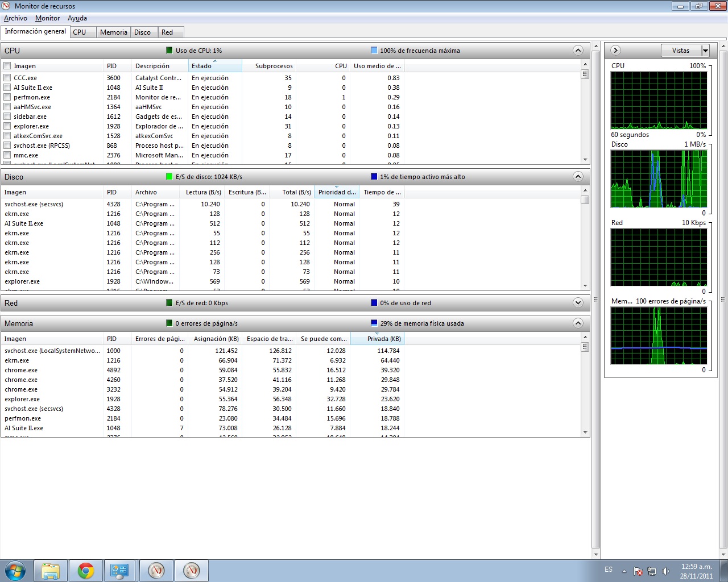This screenshot has height=582, width=728.
Task: Check the svchost.exe (RPCSS) checkbox
Action: 7,145
